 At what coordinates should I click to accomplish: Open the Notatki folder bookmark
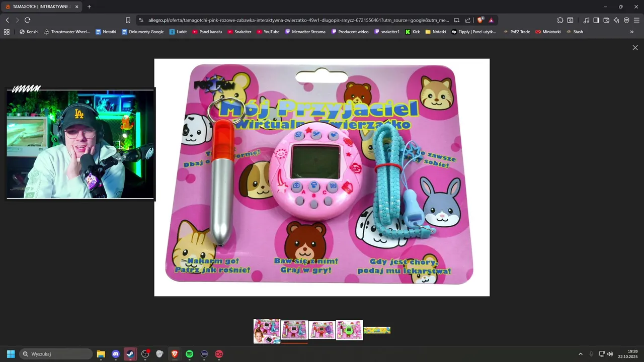pos(436,32)
